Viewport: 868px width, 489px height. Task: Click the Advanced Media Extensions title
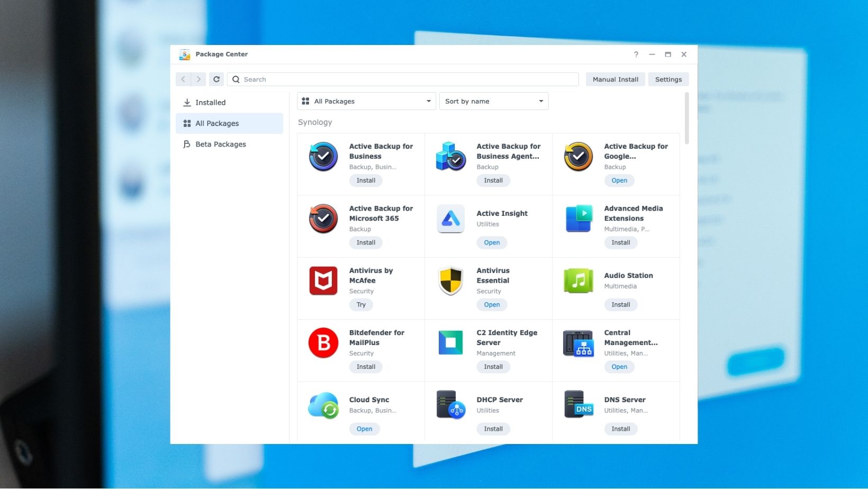634,213
